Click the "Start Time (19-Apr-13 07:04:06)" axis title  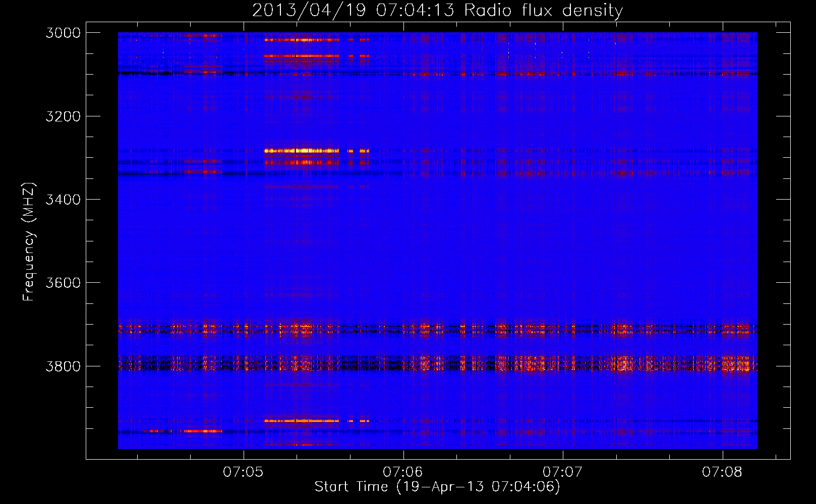click(437, 487)
